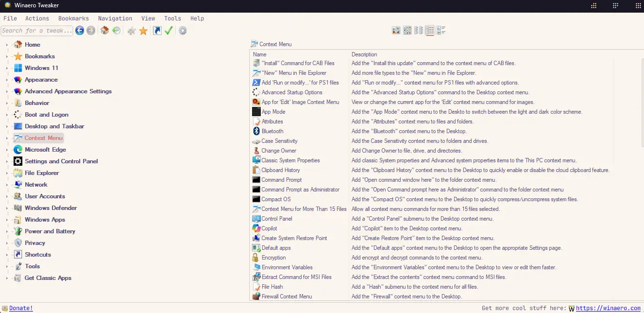The height and width of the screenshot is (313, 644).
Task: Click the Clipboard History icon
Action: 257,170
